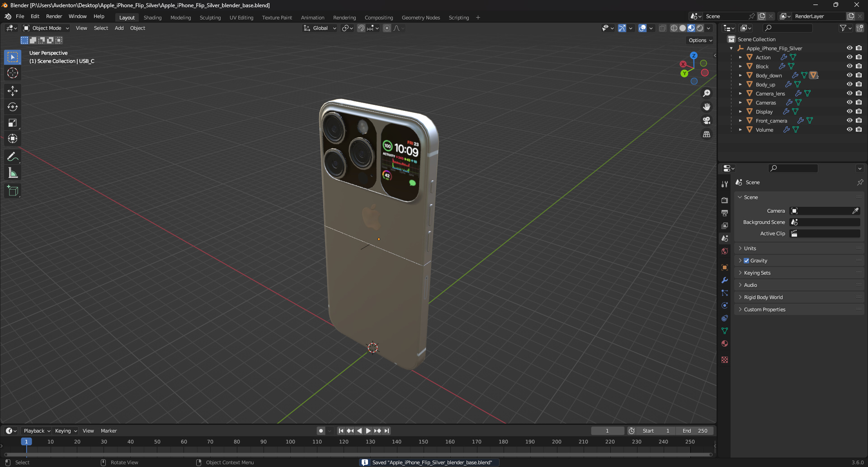Switch to the Geometry Nodes workspace tab
Image resolution: width=868 pixels, height=467 pixels.
[421, 18]
